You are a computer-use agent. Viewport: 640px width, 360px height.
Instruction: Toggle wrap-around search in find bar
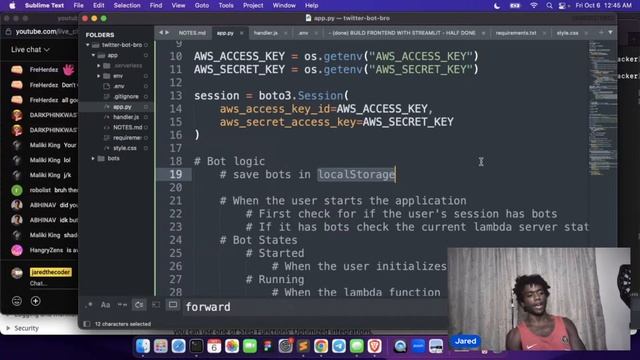click(x=139, y=305)
